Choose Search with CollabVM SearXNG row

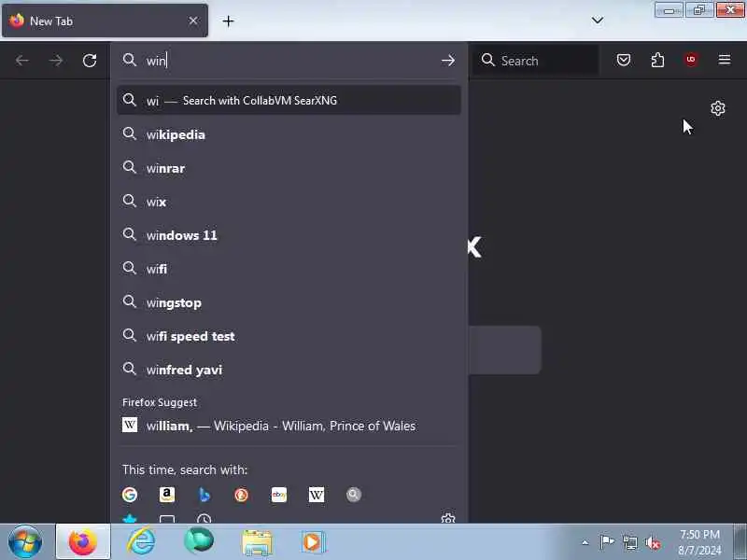pos(289,101)
